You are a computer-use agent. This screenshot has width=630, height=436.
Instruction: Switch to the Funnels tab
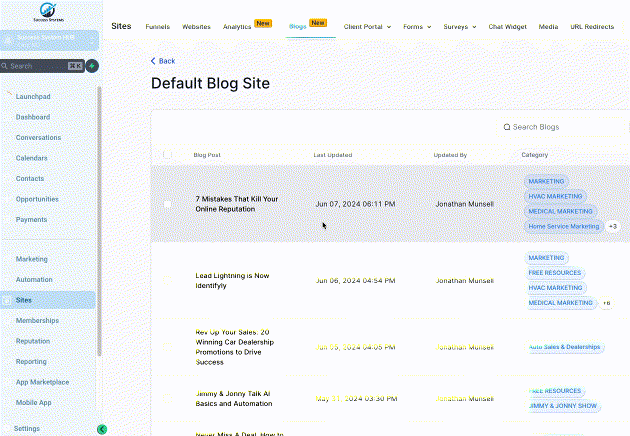tap(157, 26)
